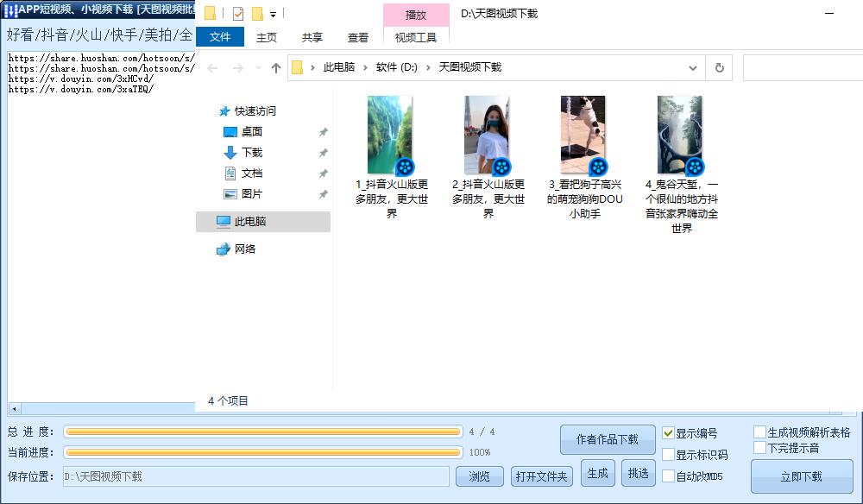Open 下载 folder in quick access
The image size is (863, 504).
[x=251, y=153]
